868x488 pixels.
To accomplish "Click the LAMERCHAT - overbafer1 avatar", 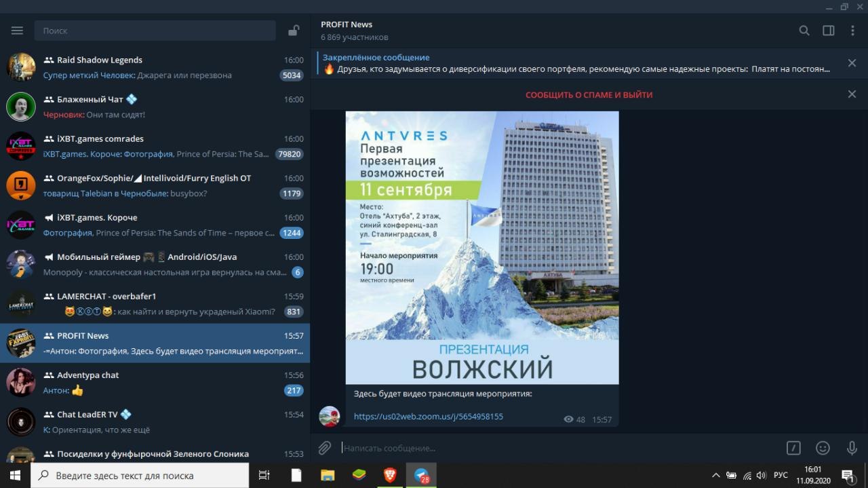I will click(21, 303).
